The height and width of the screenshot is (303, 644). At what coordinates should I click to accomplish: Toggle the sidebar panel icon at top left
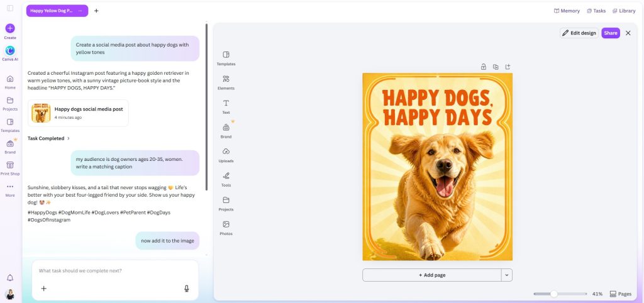click(10, 8)
